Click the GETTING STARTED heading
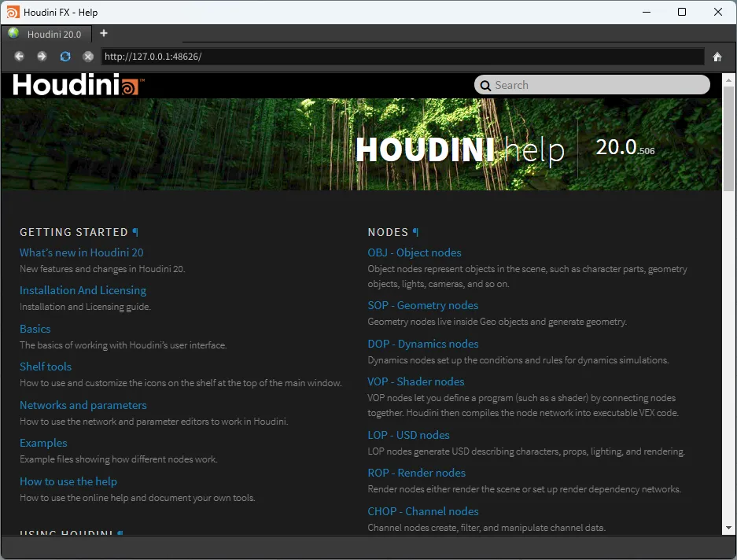This screenshot has height=560, width=737. (74, 232)
